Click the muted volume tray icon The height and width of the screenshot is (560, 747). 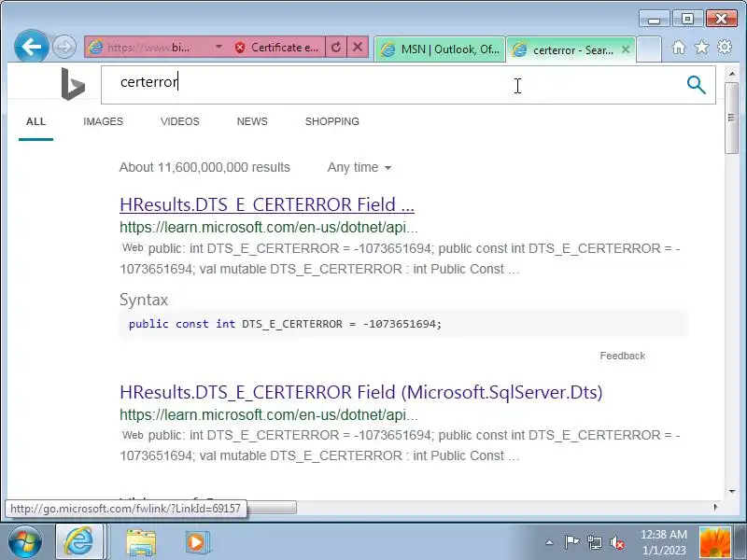point(617,542)
